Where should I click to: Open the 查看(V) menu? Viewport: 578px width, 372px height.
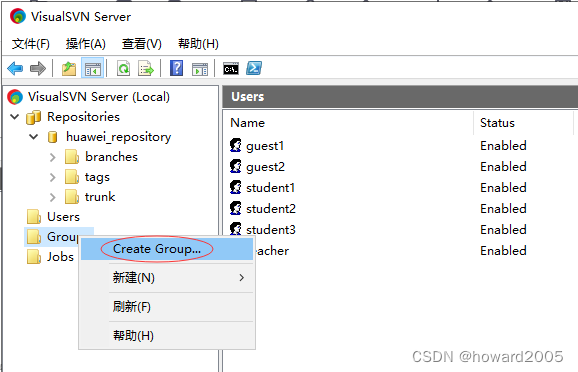click(142, 44)
